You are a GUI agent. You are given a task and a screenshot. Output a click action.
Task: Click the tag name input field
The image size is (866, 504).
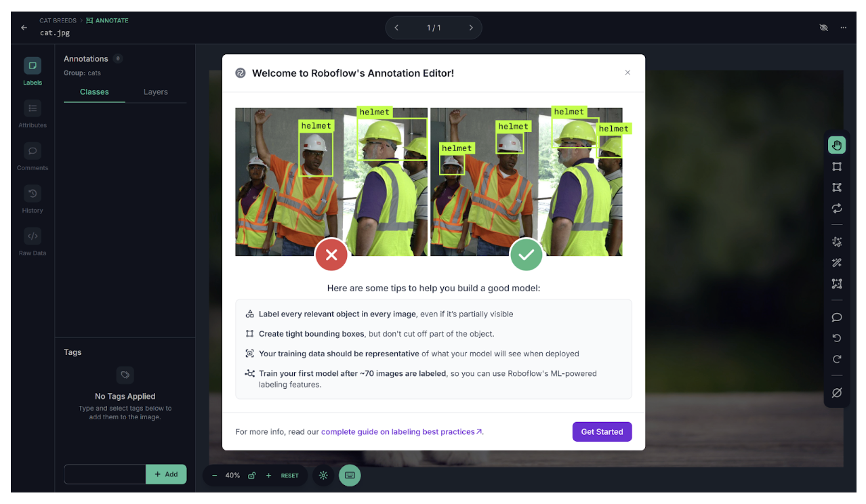(105, 474)
